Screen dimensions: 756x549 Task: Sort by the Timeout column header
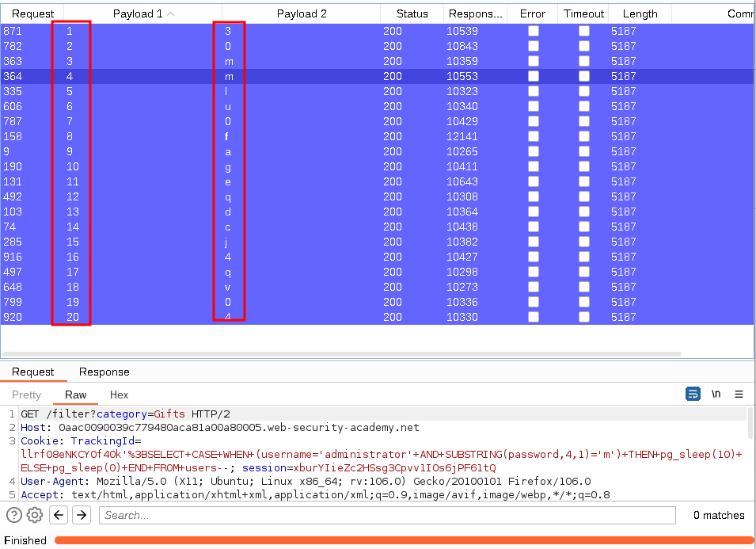pos(583,14)
